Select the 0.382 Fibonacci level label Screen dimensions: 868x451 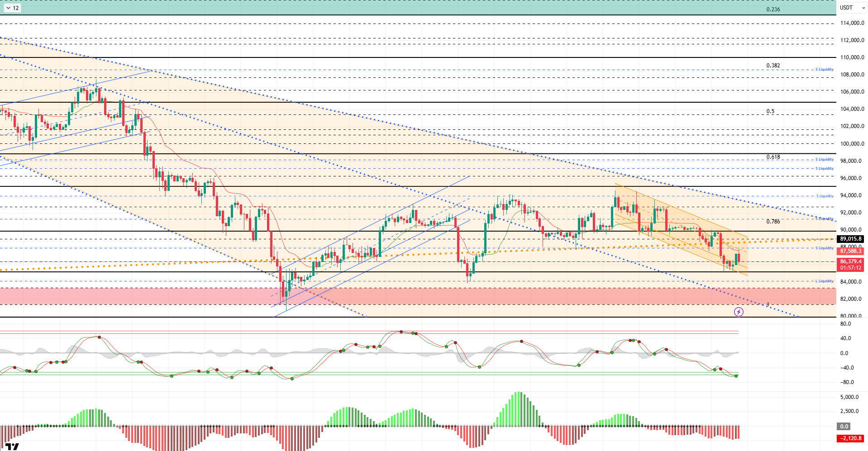pos(773,66)
